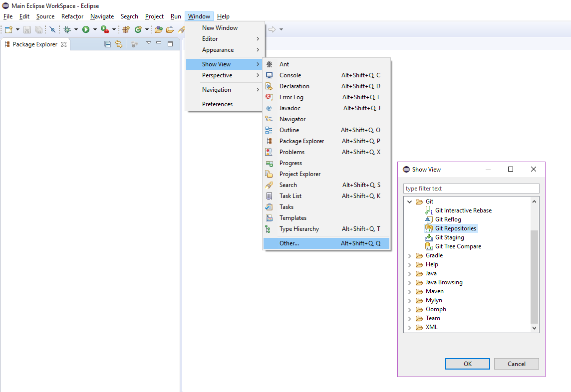
Task: Expand the Maven folder in Show View
Action: pyautogui.click(x=410, y=291)
